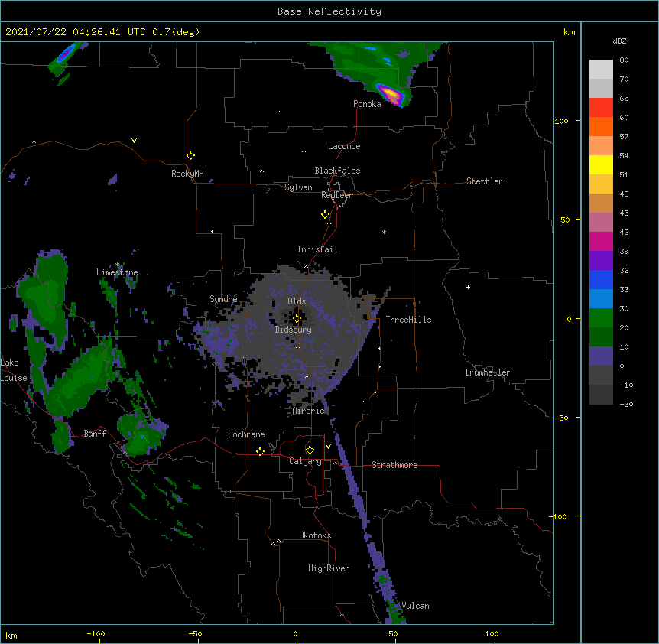The height and width of the screenshot is (644, 659).
Task: Click the Okotoks town label
Action: pyautogui.click(x=315, y=535)
